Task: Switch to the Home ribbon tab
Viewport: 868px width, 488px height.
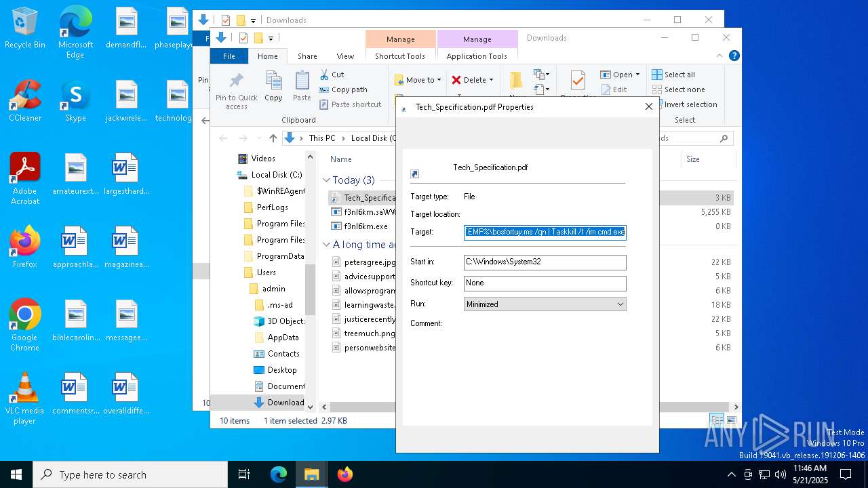Action: pos(267,56)
